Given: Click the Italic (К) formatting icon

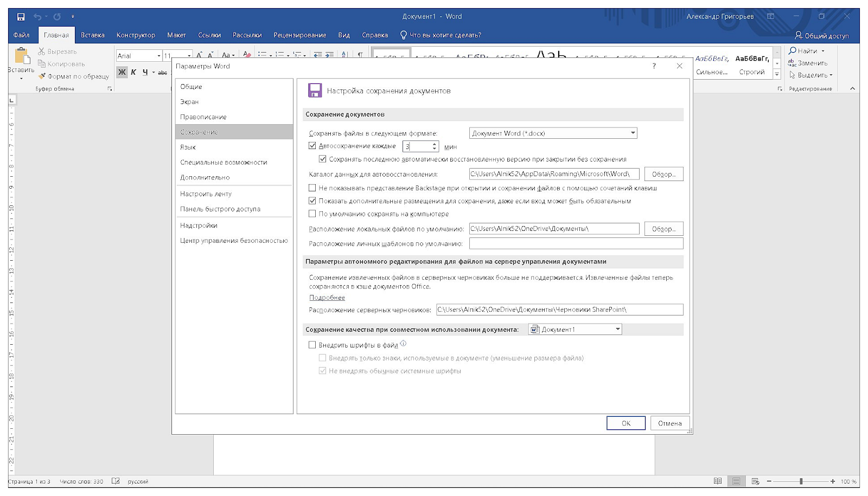Looking at the screenshot, I should pyautogui.click(x=133, y=72).
